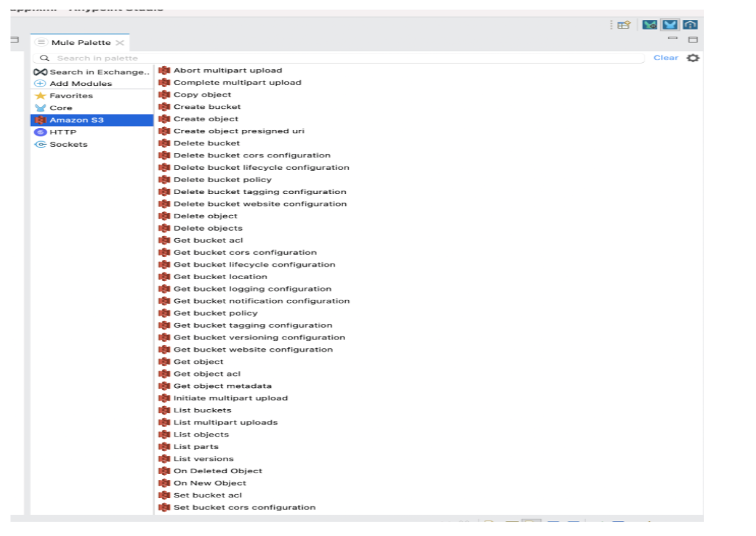Screen dimensions: 756x536
Task: Click the Search in Exchange icon
Action: tap(40, 72)
